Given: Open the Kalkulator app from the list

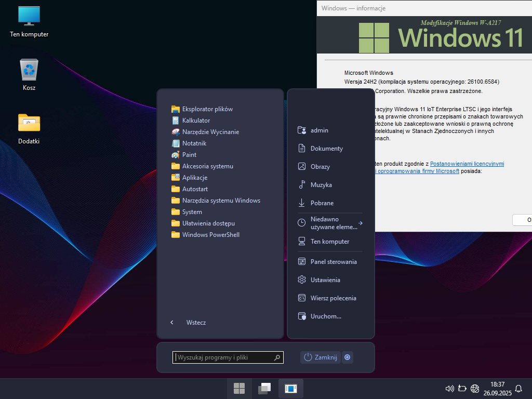Looking at the screenshot, I should pos(196,121).
